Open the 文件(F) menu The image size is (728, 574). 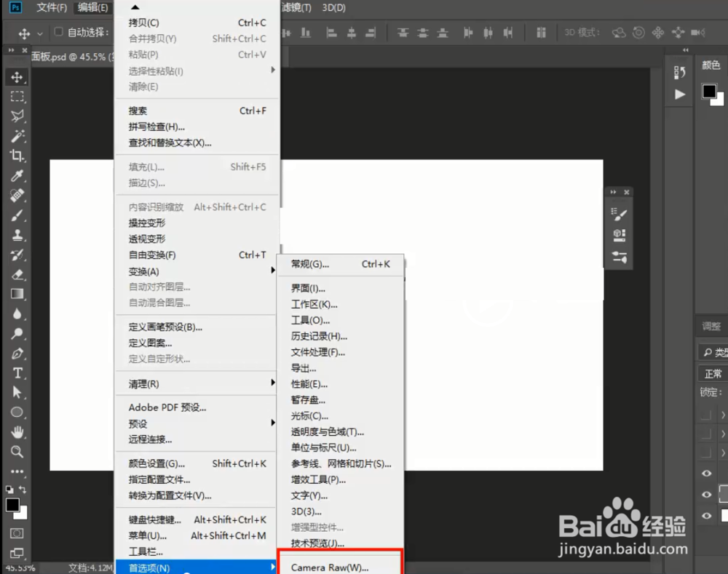(x=47, y=7)
